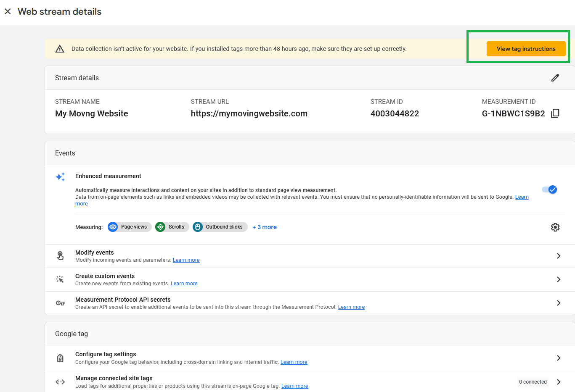575x392 pixels.
Task: Open Configure tag settings
Action: [559, 358]
